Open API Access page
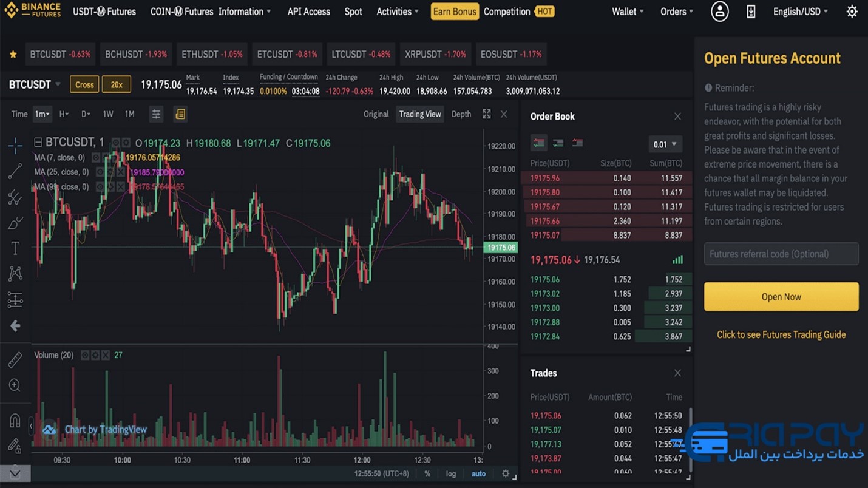The height and width of the screenshot is (488, 868). (x=309, y=12)
